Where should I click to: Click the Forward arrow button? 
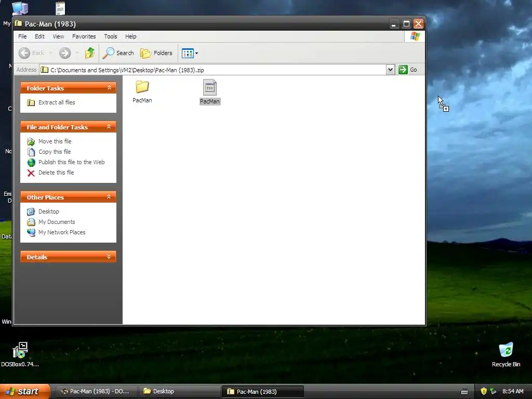tap(65, 53)
